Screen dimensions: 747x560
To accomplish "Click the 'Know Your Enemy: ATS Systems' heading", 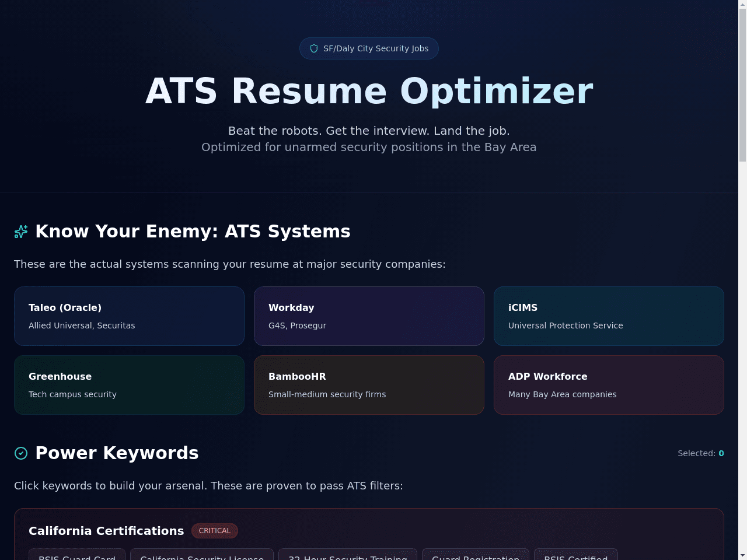I will (193, 232).
